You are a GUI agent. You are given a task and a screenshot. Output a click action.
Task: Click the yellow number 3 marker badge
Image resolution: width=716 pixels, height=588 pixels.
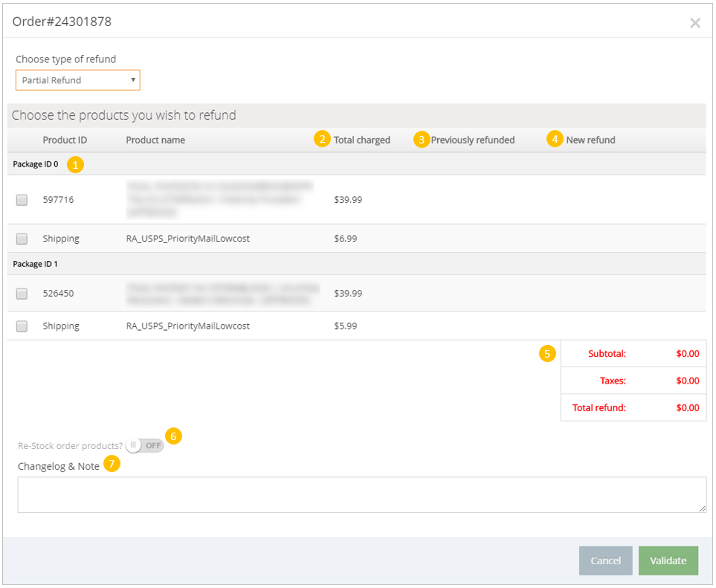421,139
